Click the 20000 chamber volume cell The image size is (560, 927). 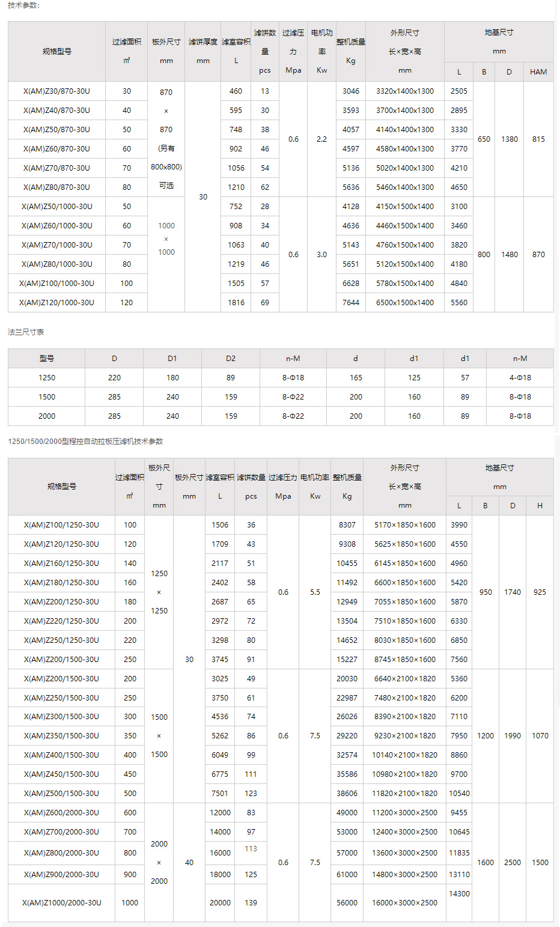220,902
